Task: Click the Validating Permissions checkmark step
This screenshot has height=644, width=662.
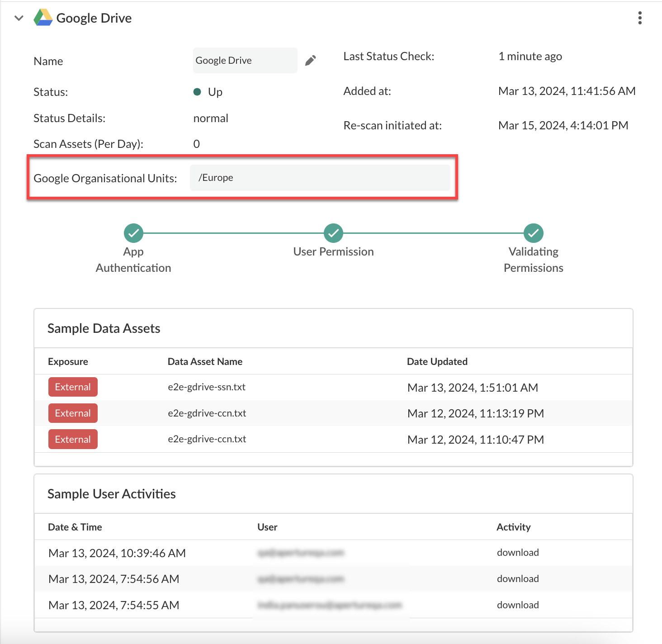Action: [x=533, y=233]
